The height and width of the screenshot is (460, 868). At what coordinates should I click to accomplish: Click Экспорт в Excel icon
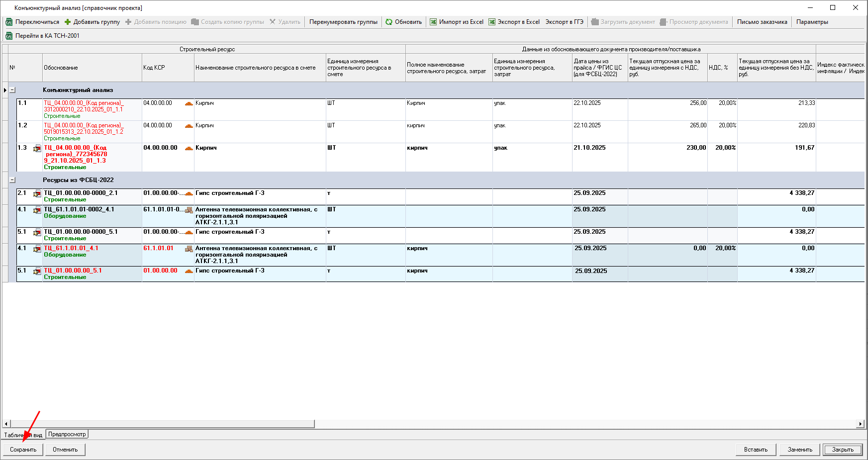click(492, 22)
